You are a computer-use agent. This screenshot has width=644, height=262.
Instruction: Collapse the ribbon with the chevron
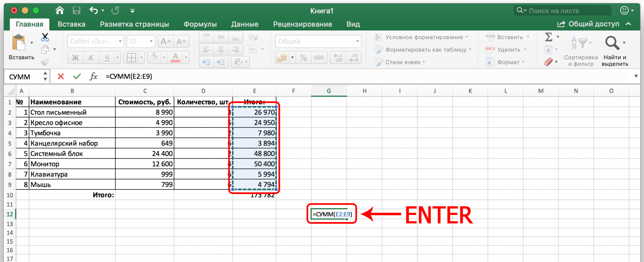(628, 24)
